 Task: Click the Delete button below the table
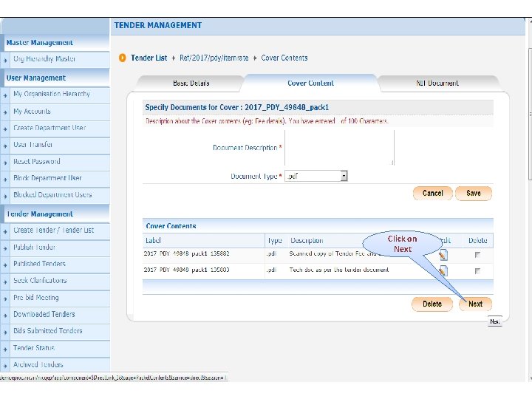click(432, 304)
